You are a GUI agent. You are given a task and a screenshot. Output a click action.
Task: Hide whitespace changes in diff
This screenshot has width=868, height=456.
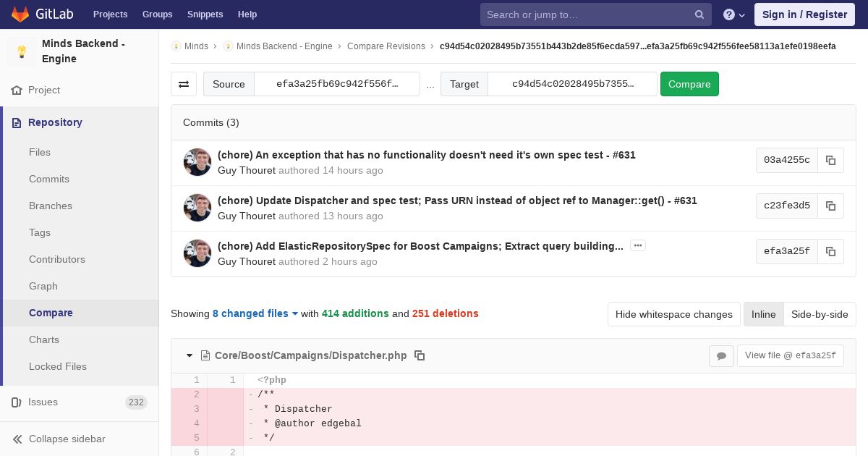tap(673, 314)
